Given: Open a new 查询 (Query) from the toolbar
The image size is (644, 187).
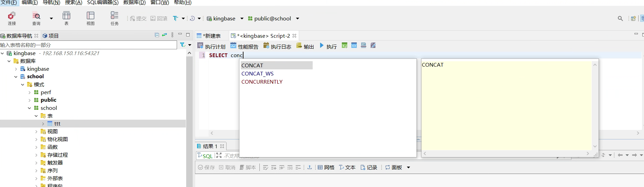Looking at the screenshot, I should (x=36, y=18).
